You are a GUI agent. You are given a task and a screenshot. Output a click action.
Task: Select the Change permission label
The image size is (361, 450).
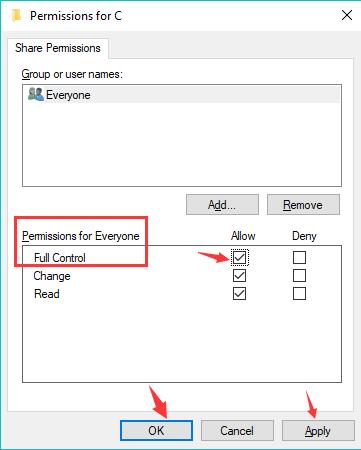[x=52, y=276]
